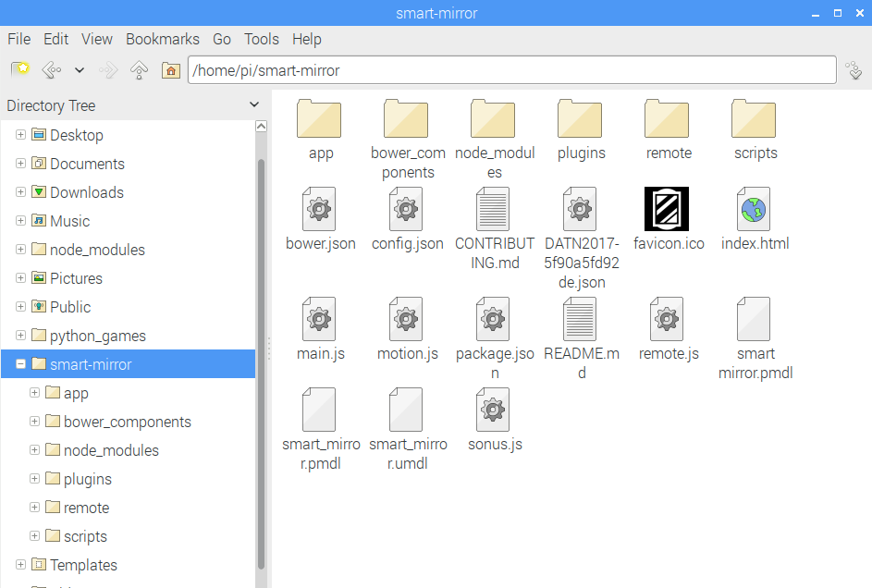This screenshot has width=872, height=588.
Task: Select the scripts folder icon in file view
Action: pos(754,118)
